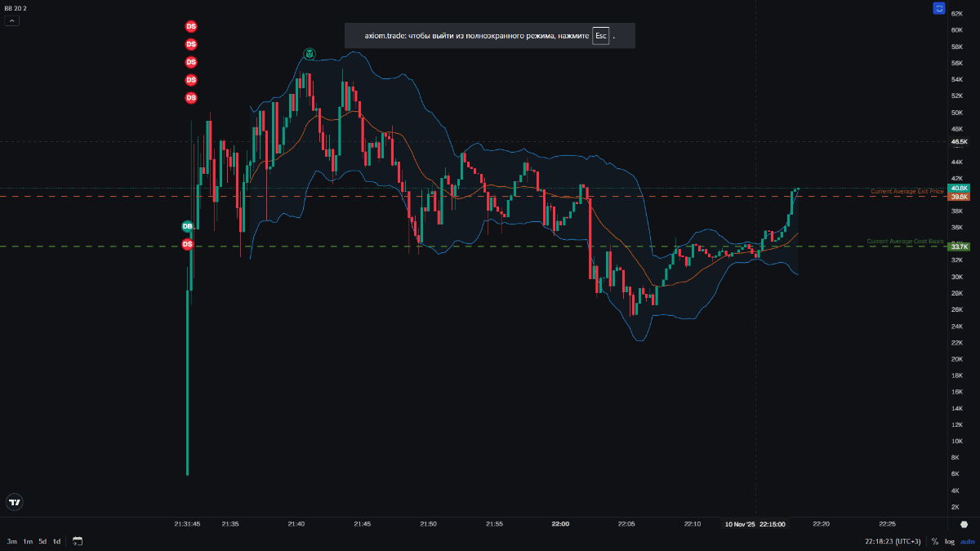Click the red DS marker below DB marker
Screen dimensions: 980x551
(x=187, y=244)
